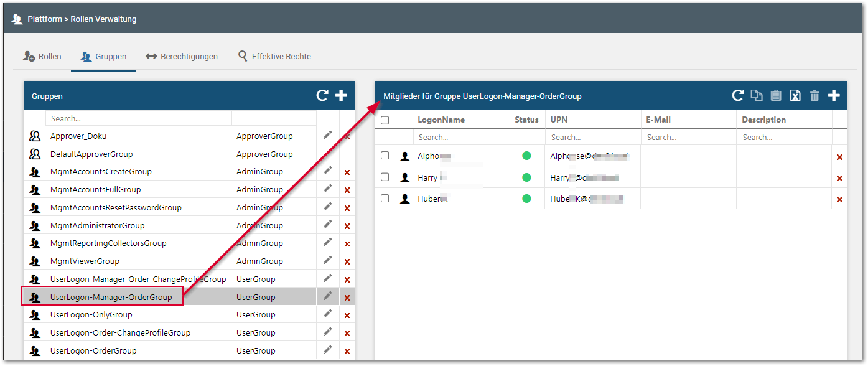
Task: Switch to the Gruppen tab
Action: tap(103, 56)
